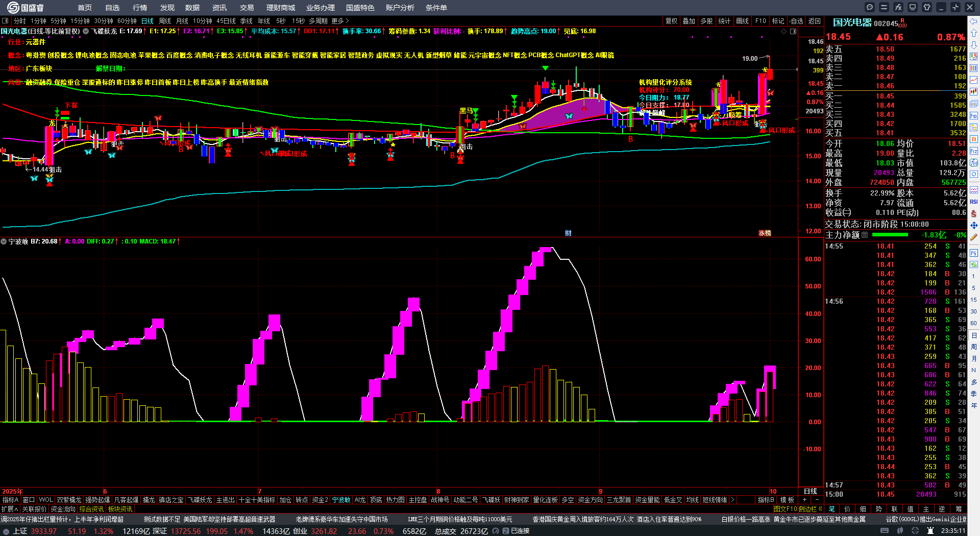Click the 张榜 marker on the chart

point(765,233)
